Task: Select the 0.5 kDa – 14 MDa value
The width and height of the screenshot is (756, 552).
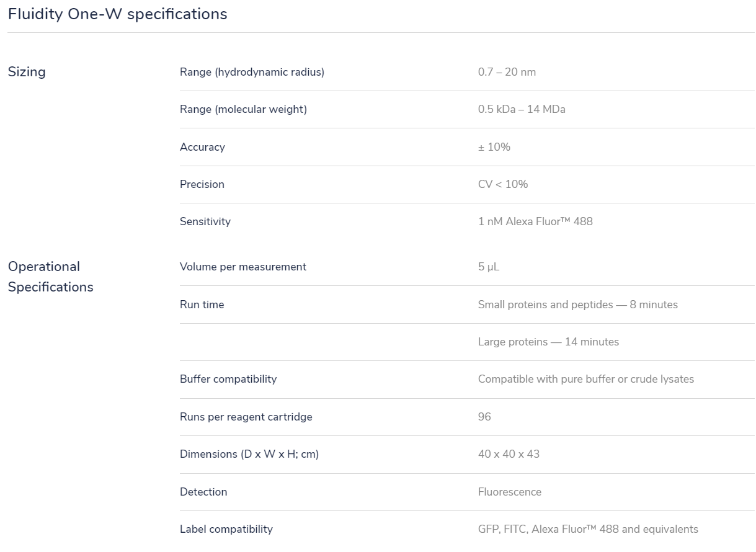Action: point(522,109)
